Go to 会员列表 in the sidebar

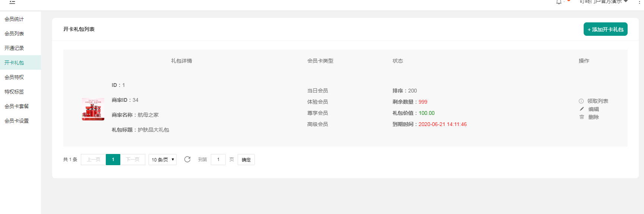(14, 34)
